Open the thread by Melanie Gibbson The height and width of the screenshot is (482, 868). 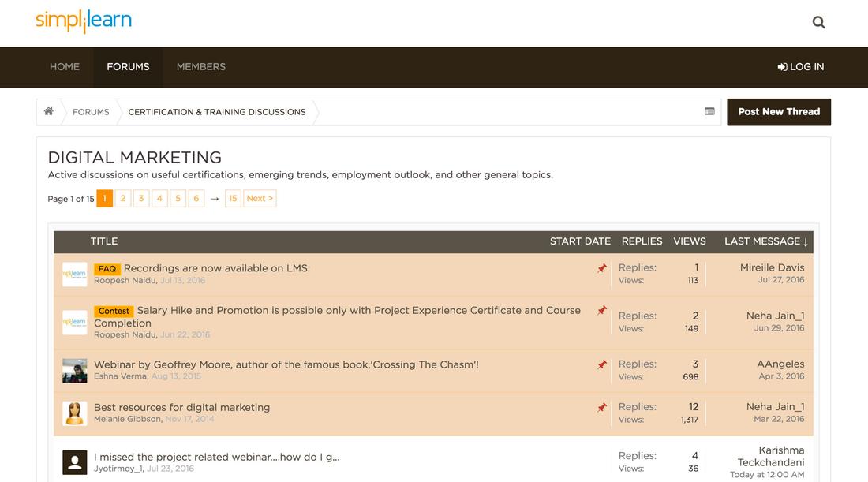pos(181,407)
